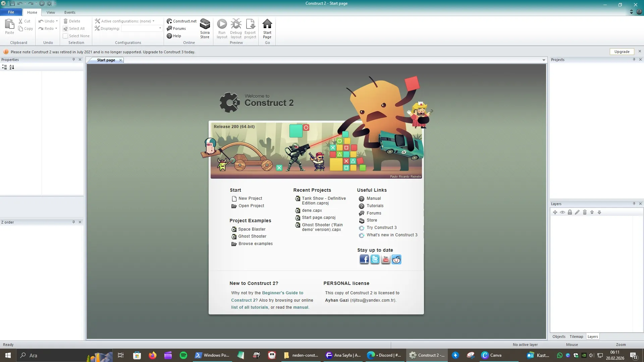This screenshot has height=362, width=644.
Task: Switch to the Tilemap tab
Action: (576, 336)
